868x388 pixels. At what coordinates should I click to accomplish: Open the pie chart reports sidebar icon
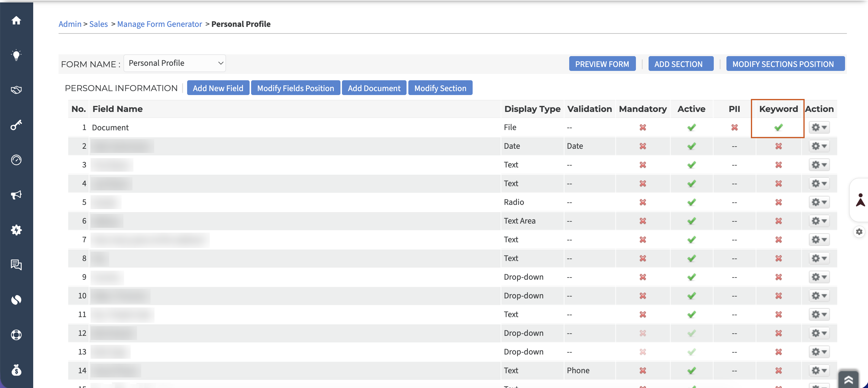point(16,300)
